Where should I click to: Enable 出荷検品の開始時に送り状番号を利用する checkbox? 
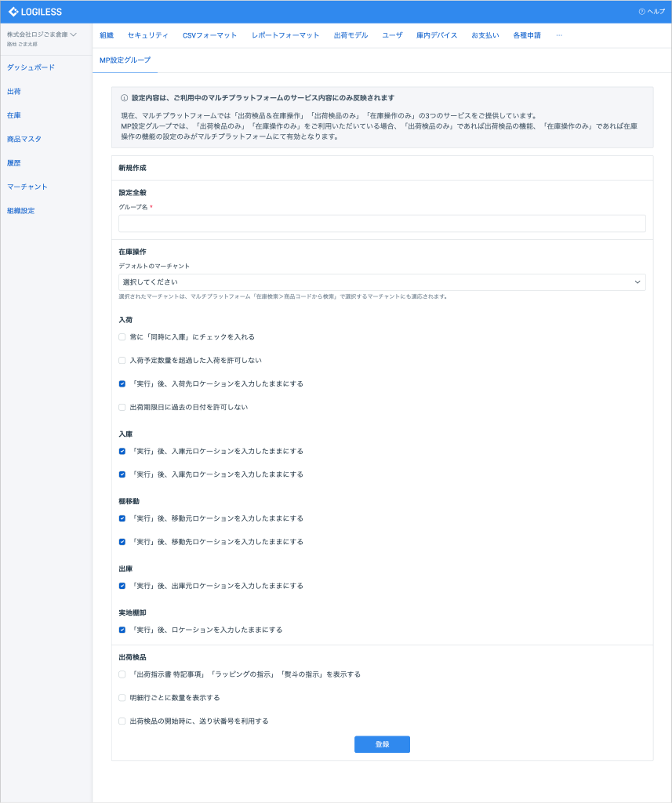click(x=122, y=721)
